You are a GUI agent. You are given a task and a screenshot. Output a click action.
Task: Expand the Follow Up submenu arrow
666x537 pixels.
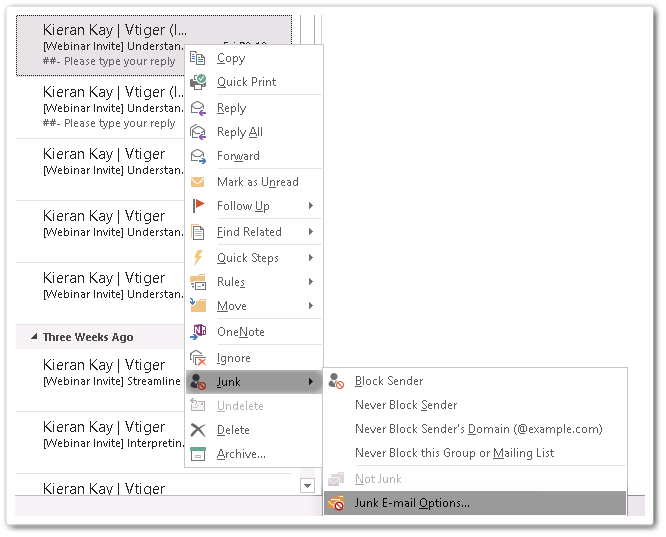coord(311,206)
